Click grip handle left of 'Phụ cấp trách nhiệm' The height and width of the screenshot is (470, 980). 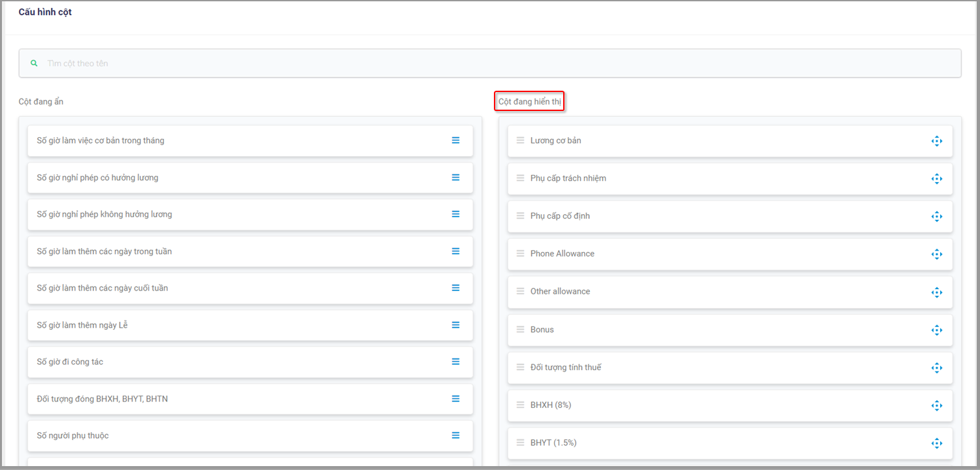tap(521, 178)
